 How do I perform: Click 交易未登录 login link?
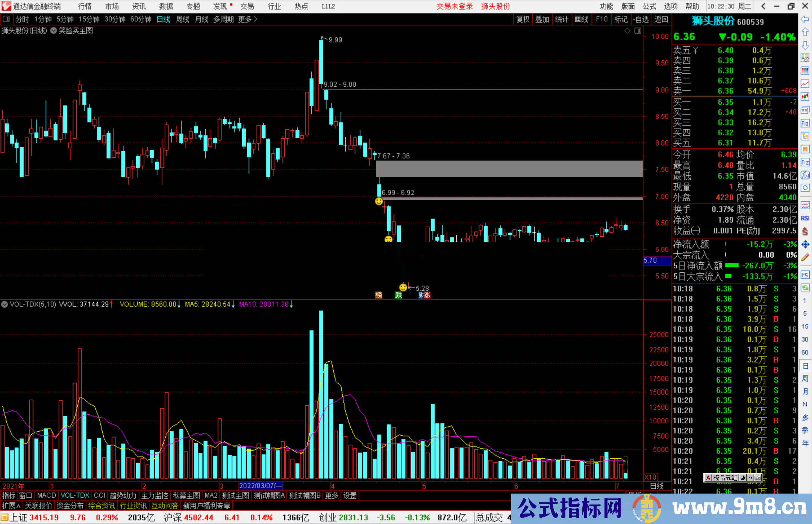tap(454, 6)
